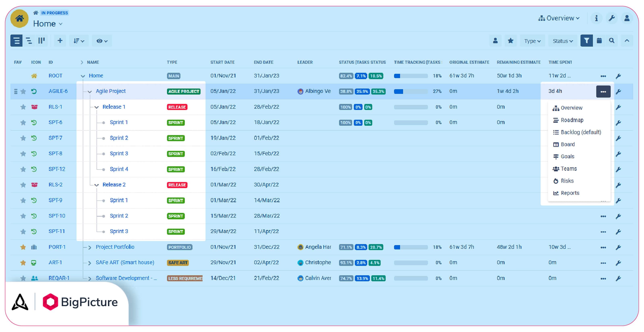Switch to the list view icon
Image resolution: width=644 pixels, height=332 pixels.
(x=17, y=40)
